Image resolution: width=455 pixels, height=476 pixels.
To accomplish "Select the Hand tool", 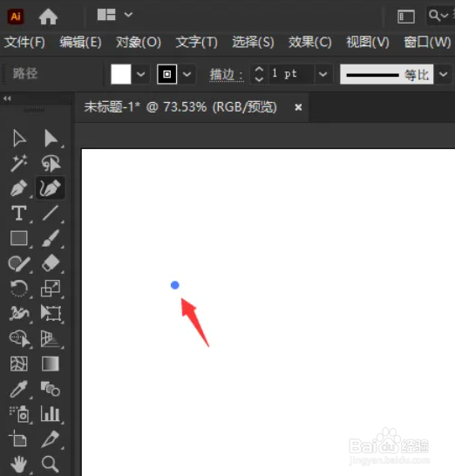I will pos(19,465).
